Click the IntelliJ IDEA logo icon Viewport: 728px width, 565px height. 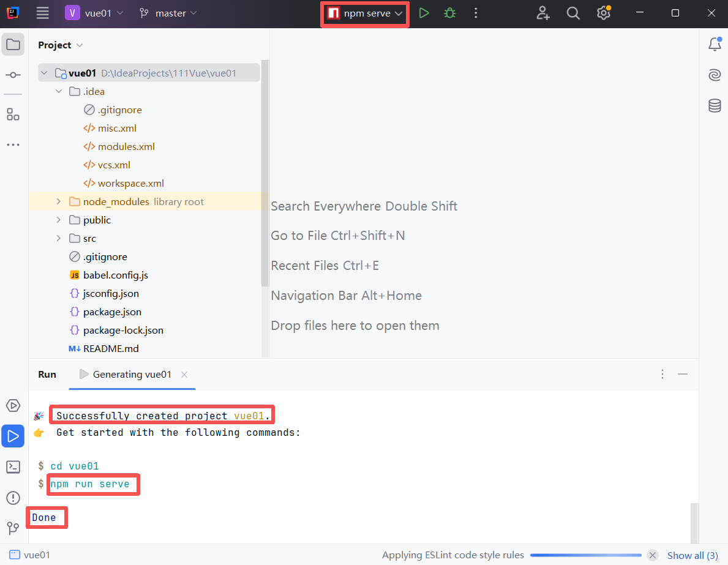point(13,13)
